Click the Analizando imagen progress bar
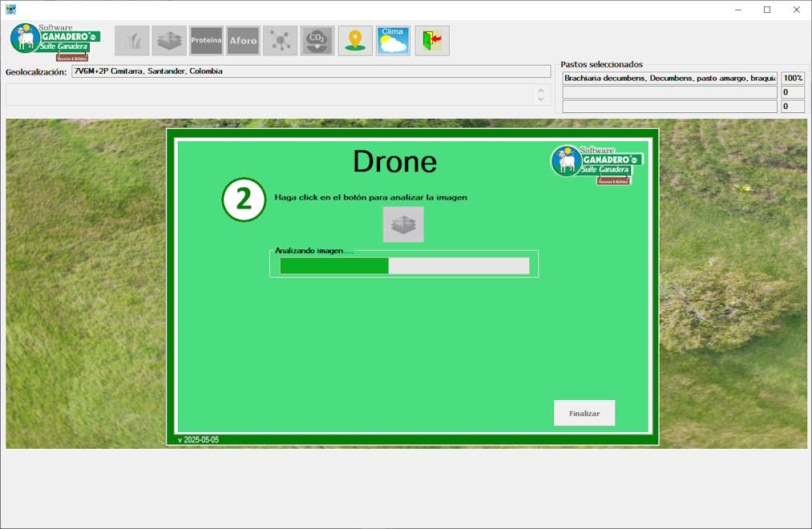 click(404, 266)
